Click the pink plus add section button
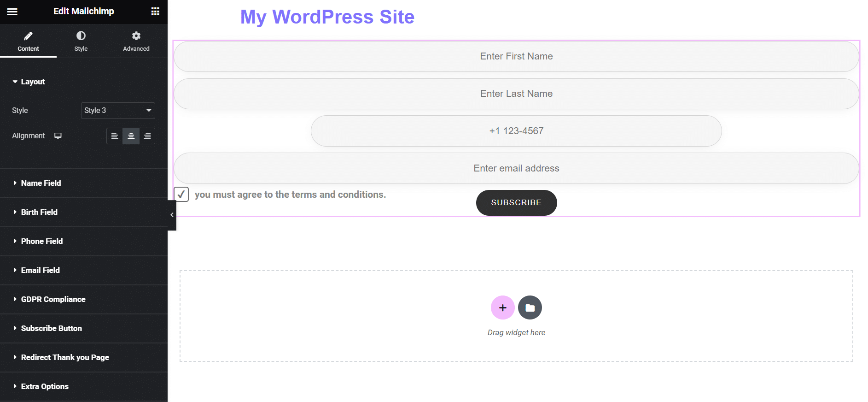 pyautogui.click(x=503, y=307)
